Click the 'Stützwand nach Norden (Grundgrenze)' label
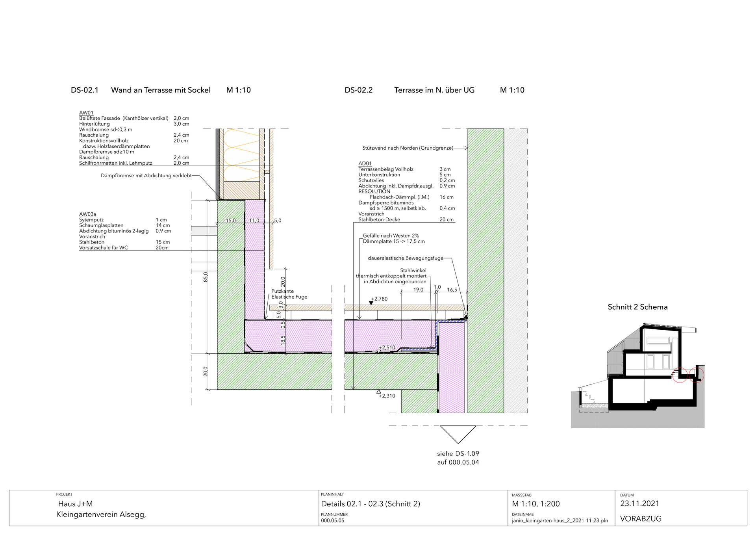 pos(408,148)
